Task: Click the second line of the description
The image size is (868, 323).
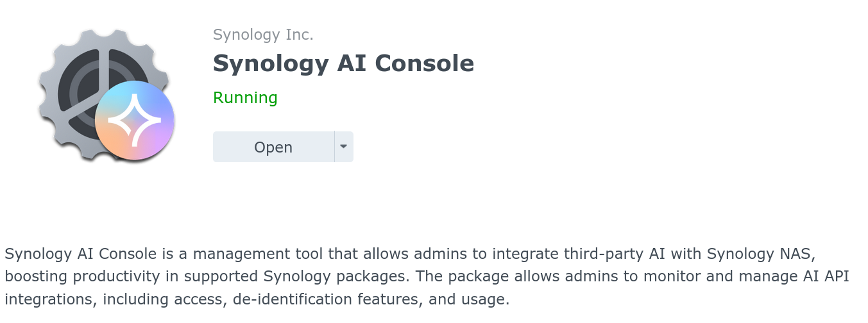Action: [x=427, y=276]
